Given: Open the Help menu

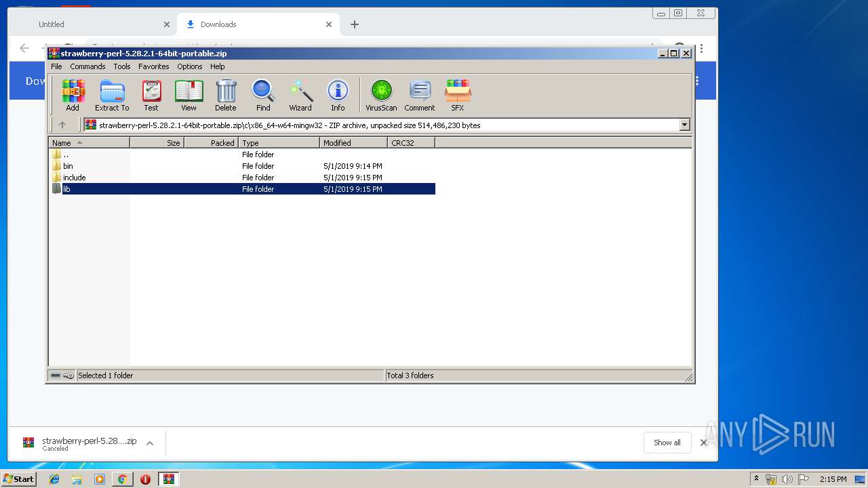Looking at the screenshot, I should [x=217, y=66].
